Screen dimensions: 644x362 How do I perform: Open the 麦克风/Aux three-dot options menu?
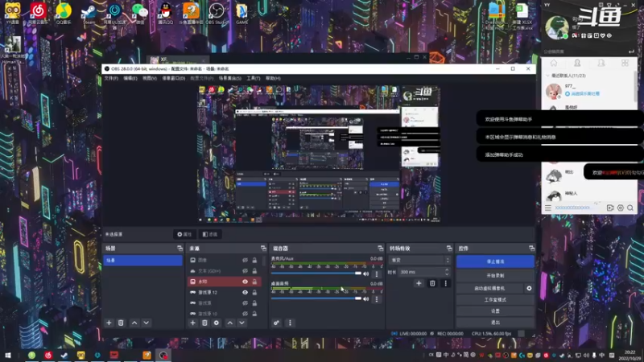pyautogui.click(x=377, y=274)
